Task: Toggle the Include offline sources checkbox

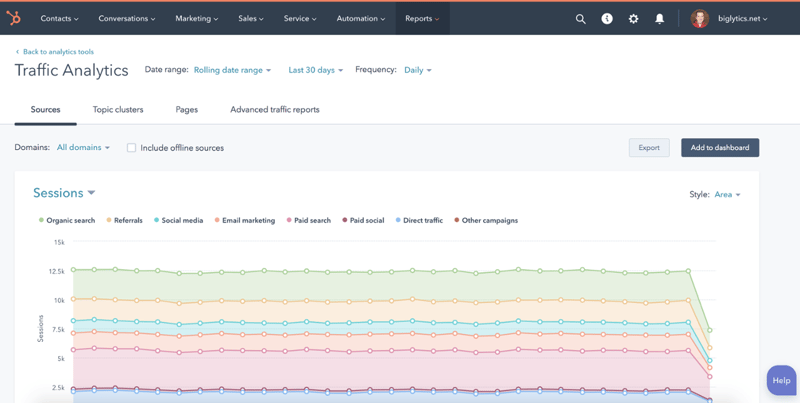Action: click(131, 148)
